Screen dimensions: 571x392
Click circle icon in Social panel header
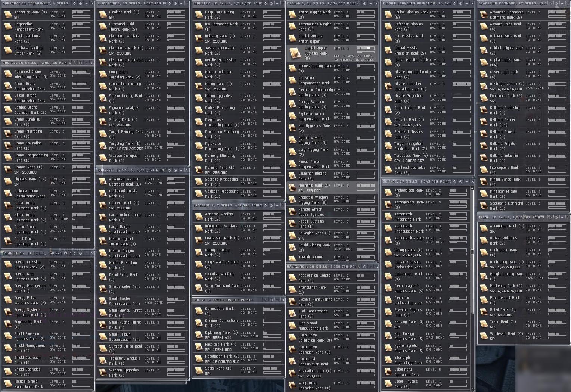click(271, 300)
